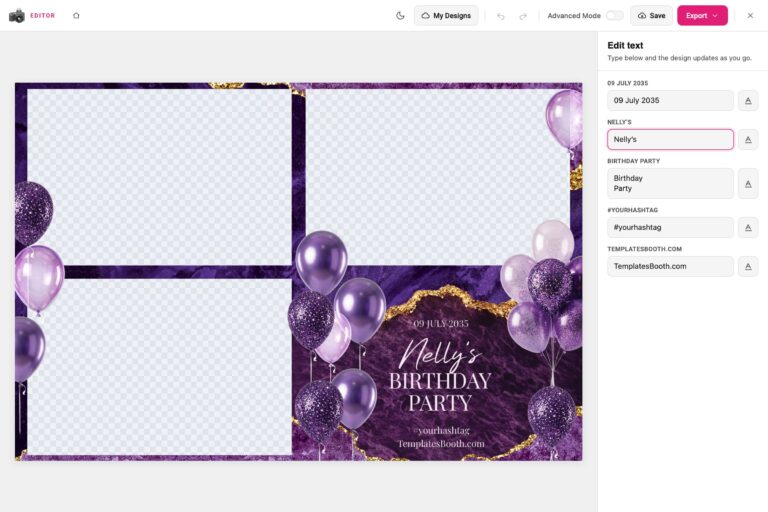Redo the last change
The width and height of the screenshot is (768, 512).
coord(523,16)
